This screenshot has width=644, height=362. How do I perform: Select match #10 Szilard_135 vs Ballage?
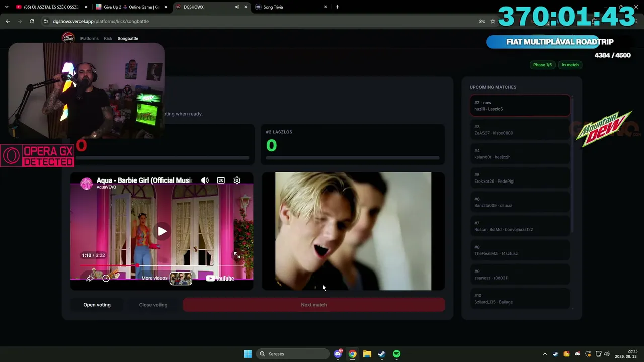pos(520,298)
